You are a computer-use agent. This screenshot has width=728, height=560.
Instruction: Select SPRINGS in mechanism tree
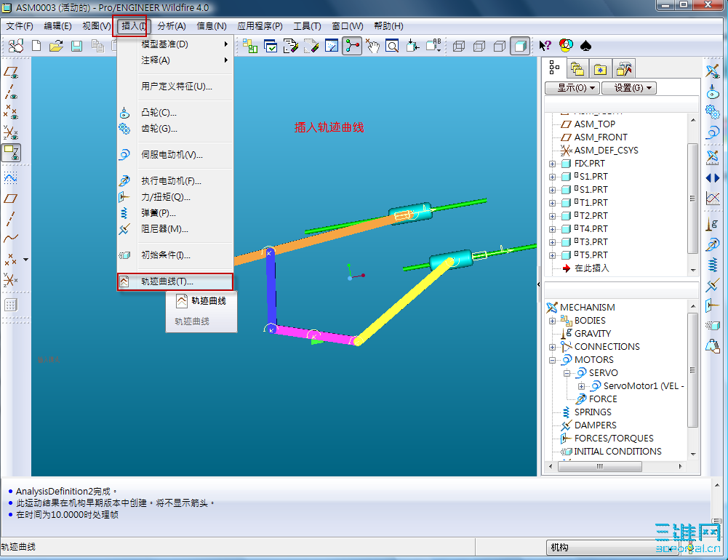[x=593, y=412]
